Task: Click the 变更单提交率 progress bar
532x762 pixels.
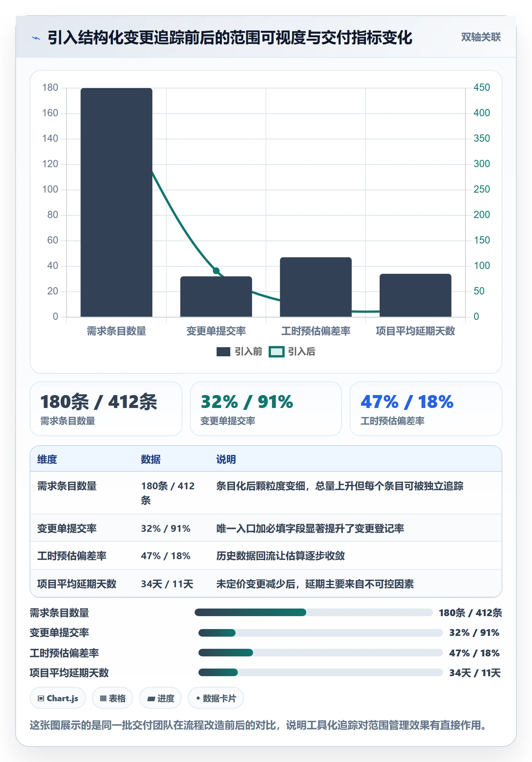Action: [x=320, y=633]
